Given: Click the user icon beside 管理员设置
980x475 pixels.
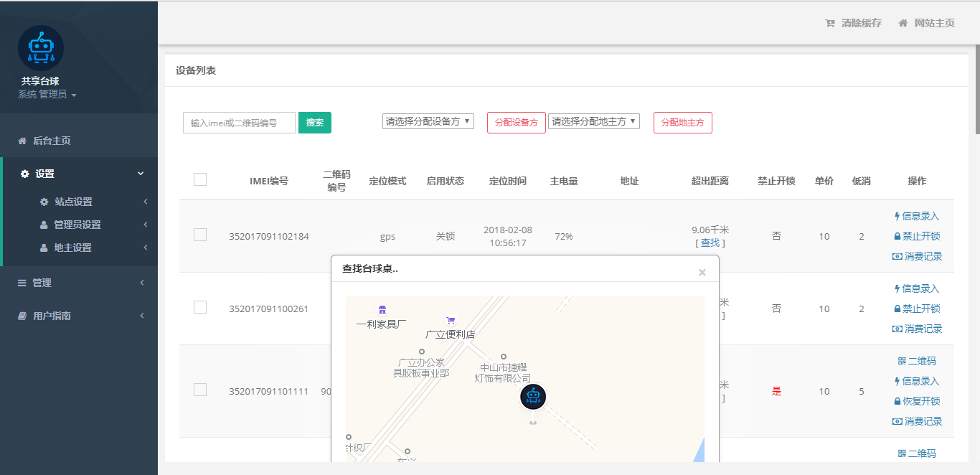Looking at the screenshot, I should point(44,225).
